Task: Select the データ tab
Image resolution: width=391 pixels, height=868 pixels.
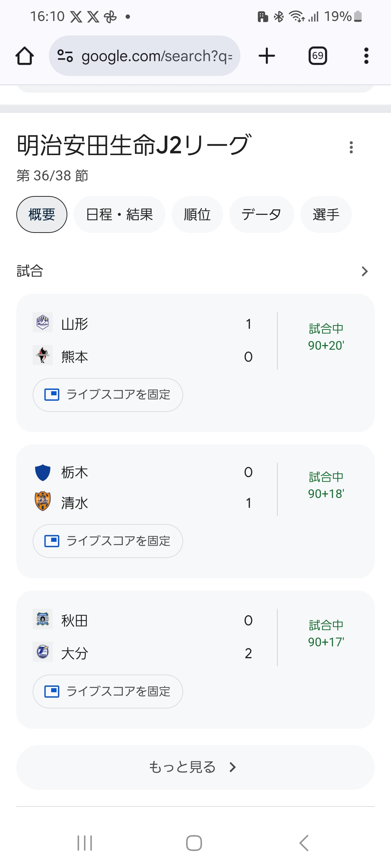Action: coord(261,214)
